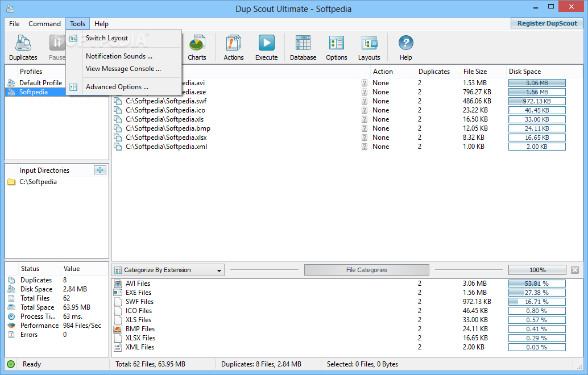Open the Actions toolbar icon
Screen dimensions: 588x375
click(x=234, y=43)
